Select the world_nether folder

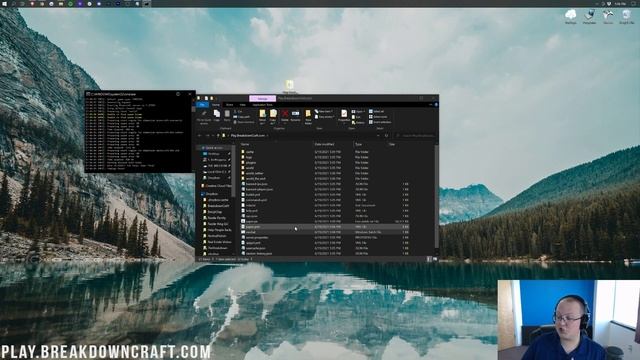(x=254, y=173)
